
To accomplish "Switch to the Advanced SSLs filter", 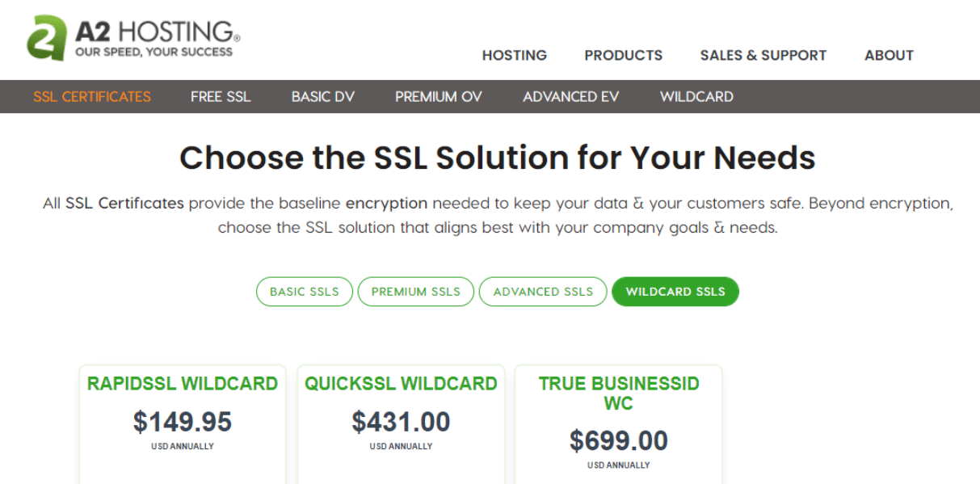I will coord(543,292).
